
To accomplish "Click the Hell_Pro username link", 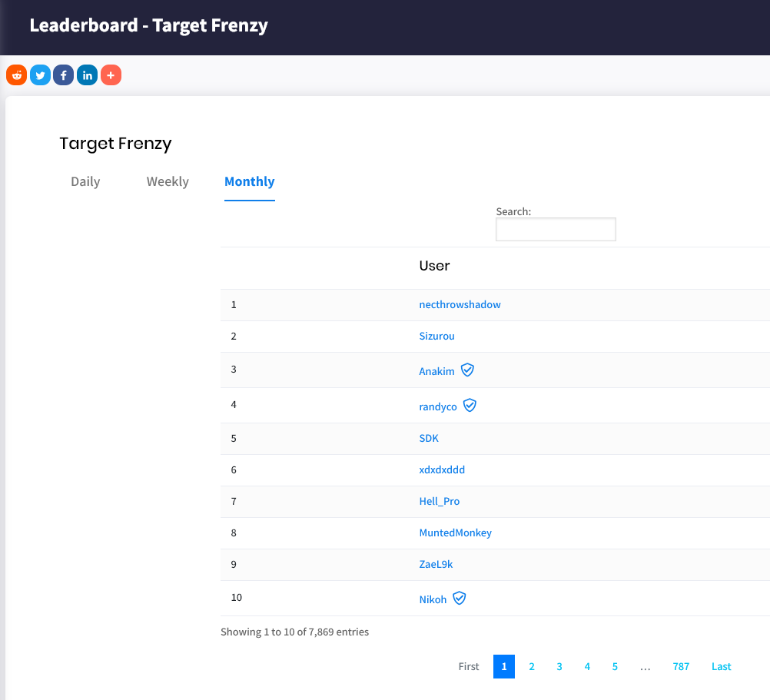I will point(439,501).
